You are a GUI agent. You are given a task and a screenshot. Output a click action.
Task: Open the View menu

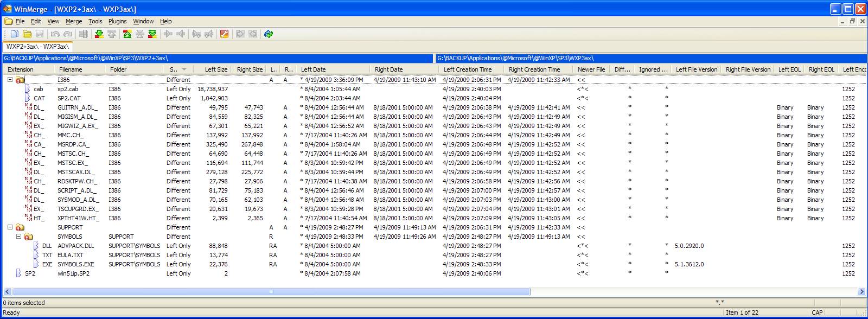point(53,21)
